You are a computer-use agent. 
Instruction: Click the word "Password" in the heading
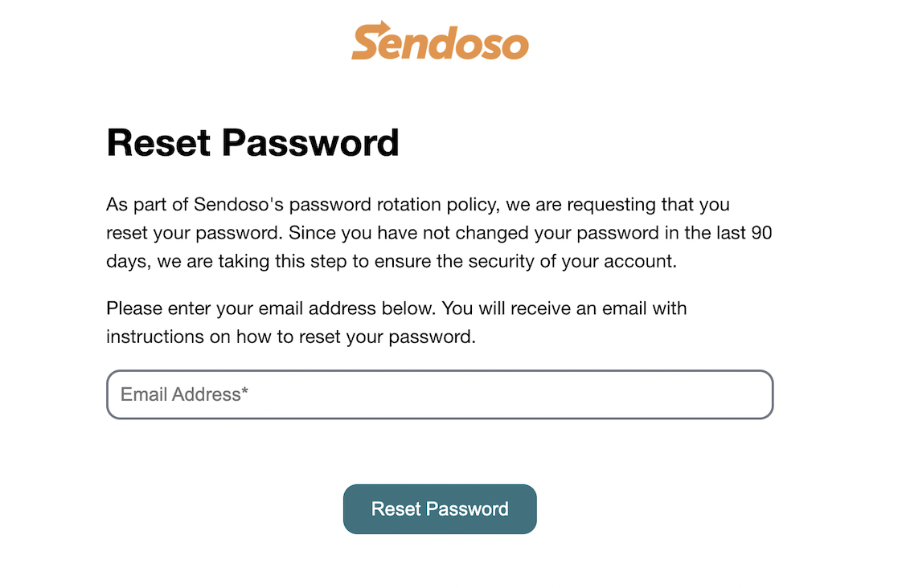[310, 142]
